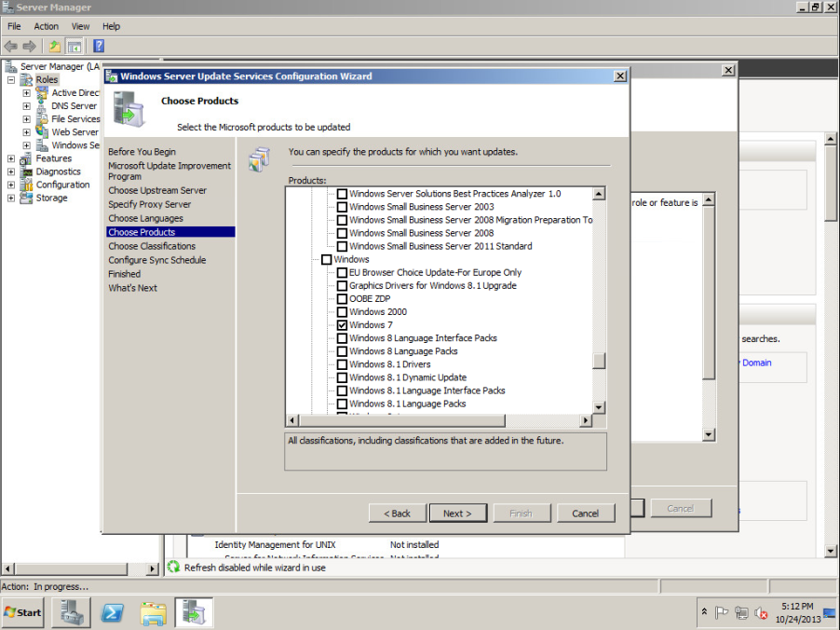Click the clock showing 5:12 PM
The height and width of the screenshot is (630, 840).
797,607
